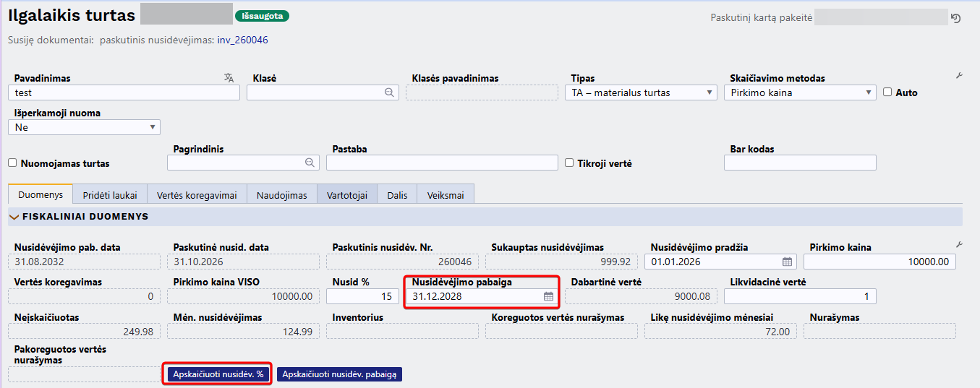The height and width of the screenshot is (388, 980).
Task: Toggle the Tikroji vertė checkbox
Action: 569,163
